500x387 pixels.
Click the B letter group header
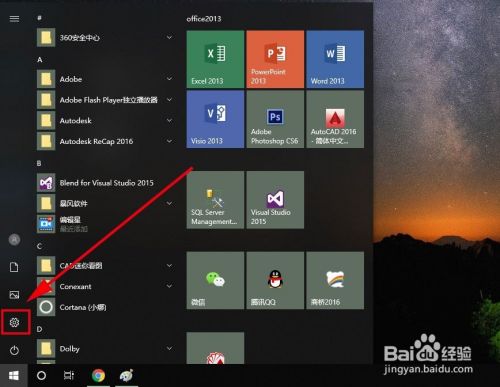click(x=39, y=163)
